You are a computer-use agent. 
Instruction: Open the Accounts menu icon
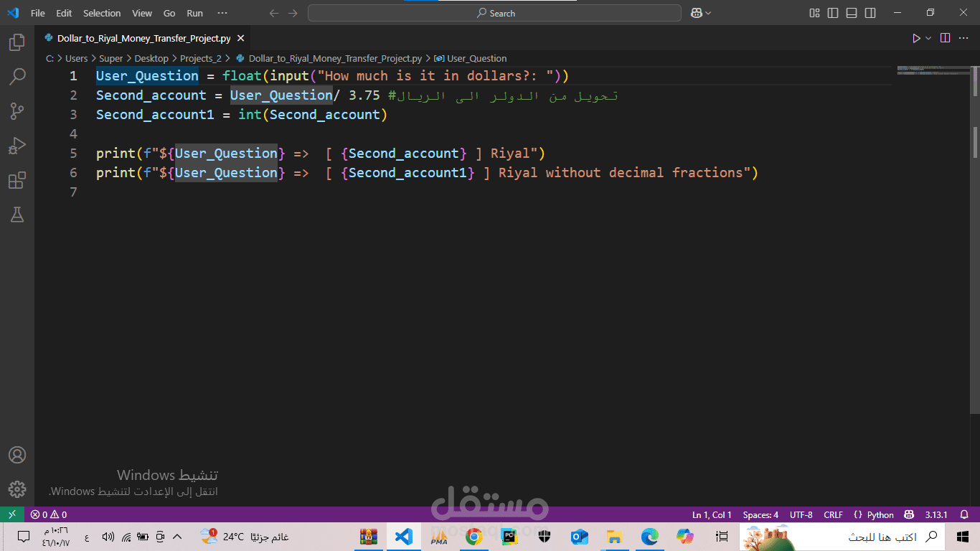(17, 456)
